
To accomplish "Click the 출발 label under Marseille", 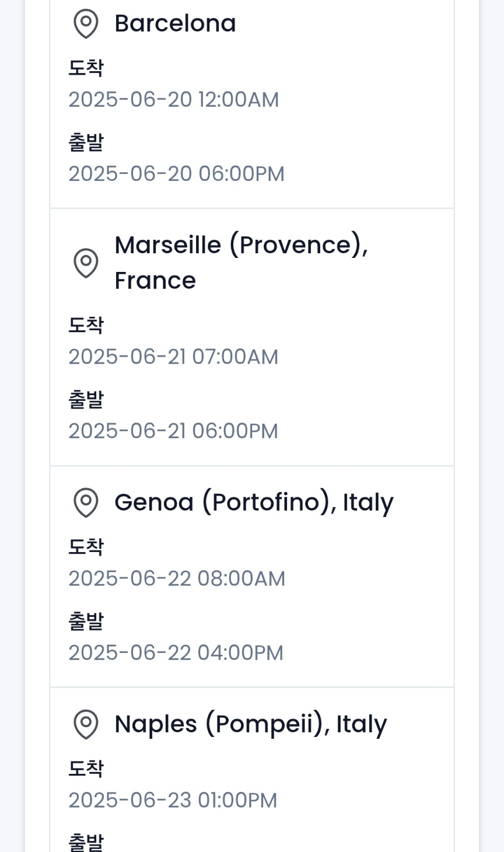I will (86, 400).
